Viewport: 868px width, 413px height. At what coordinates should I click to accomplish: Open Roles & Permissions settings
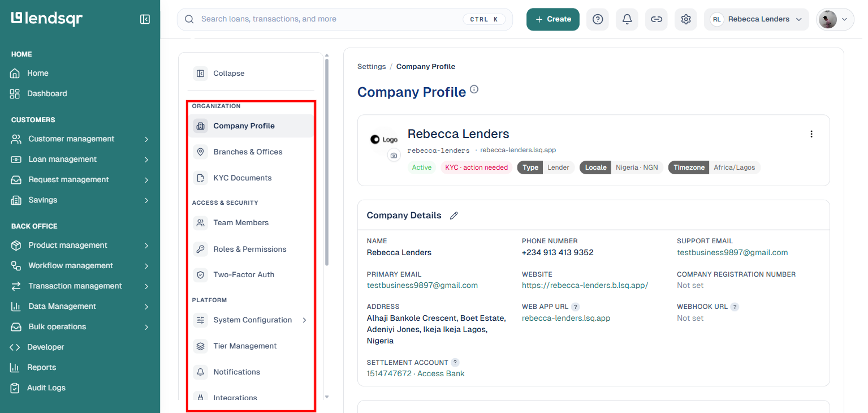[x=251, y=249]
